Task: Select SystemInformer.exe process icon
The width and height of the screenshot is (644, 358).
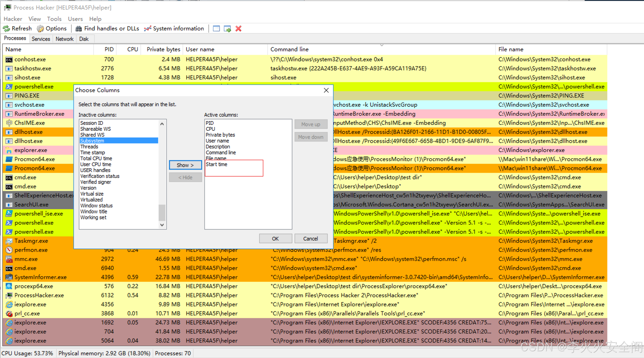Action: [x=9, y=277]
